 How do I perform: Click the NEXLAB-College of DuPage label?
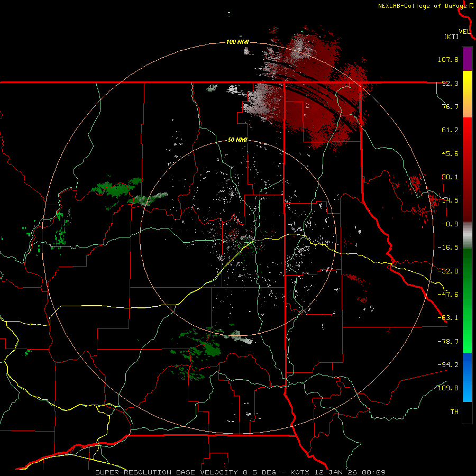[422, 6]
